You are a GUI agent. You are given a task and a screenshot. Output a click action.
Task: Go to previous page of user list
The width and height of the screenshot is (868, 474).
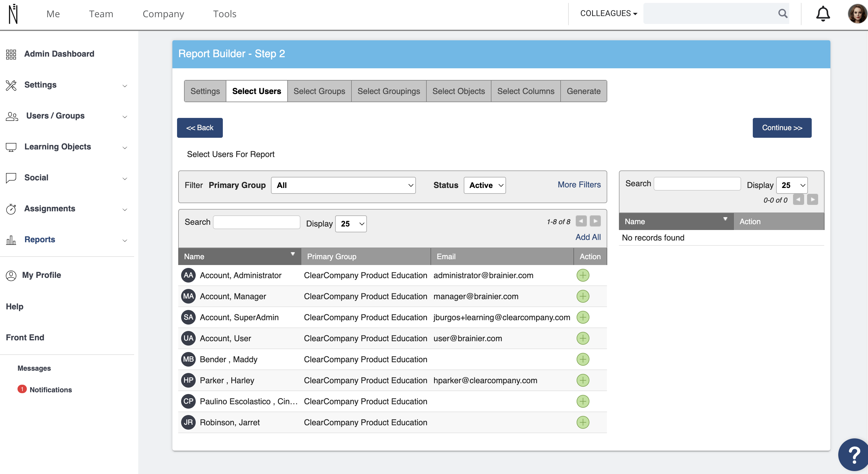[x=581, y=221]
